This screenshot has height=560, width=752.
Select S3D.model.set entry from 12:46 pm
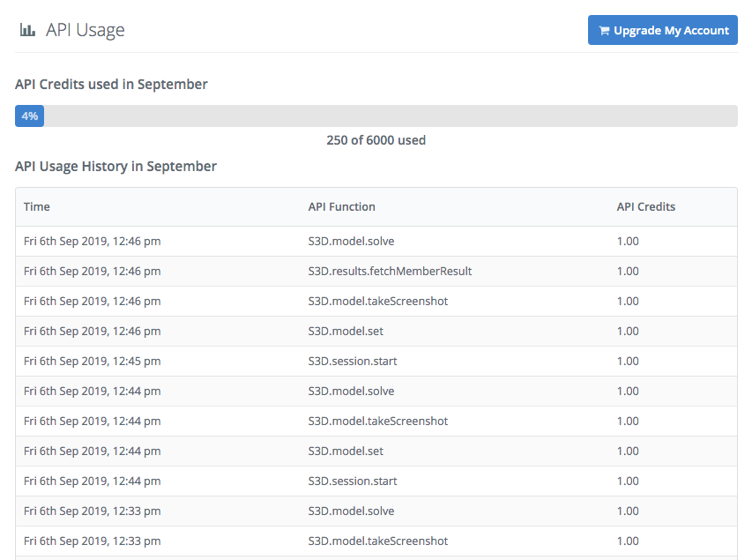pos(346,331)
